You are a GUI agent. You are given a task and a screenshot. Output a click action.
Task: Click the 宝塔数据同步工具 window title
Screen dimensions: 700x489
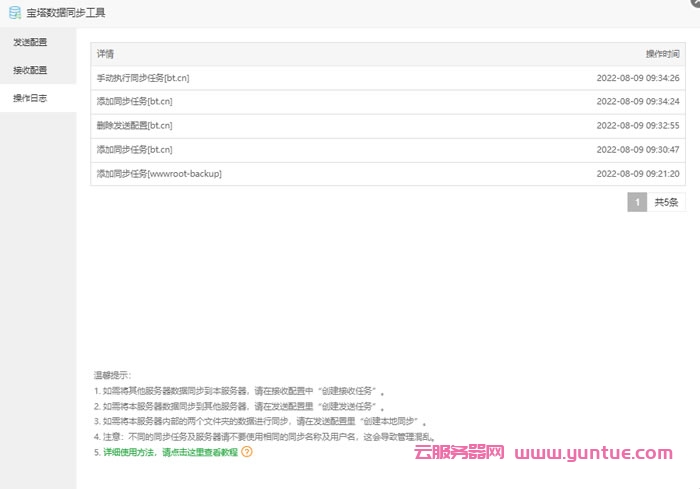point(66,13)
